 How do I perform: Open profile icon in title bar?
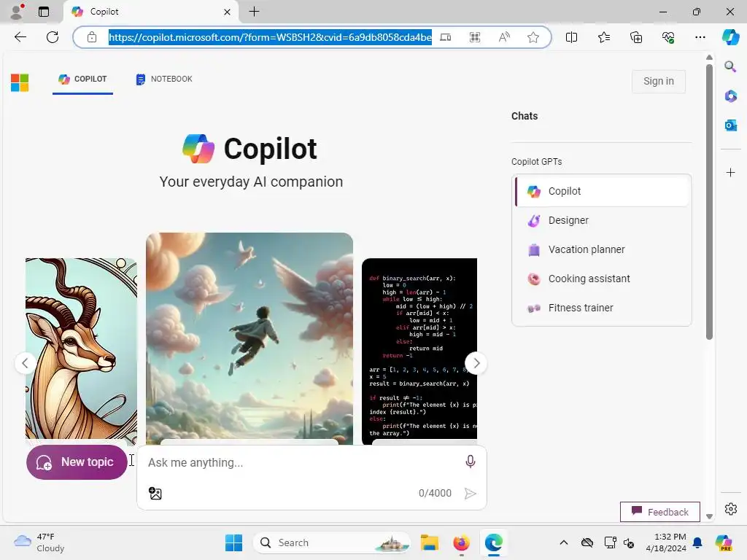(x=17, y=12)
